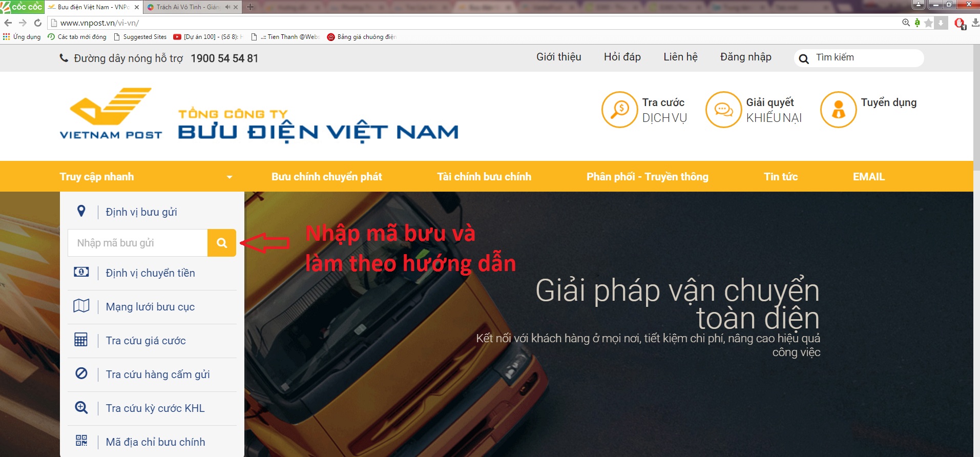Screen dimensions: 980x457
Task: Click the Mã địa chỉ bưu chính QR icon
Action: [x=81, y=441]
